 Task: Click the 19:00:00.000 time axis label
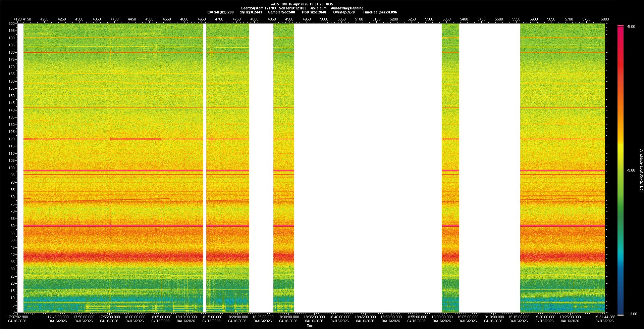(x=442, y=317)
